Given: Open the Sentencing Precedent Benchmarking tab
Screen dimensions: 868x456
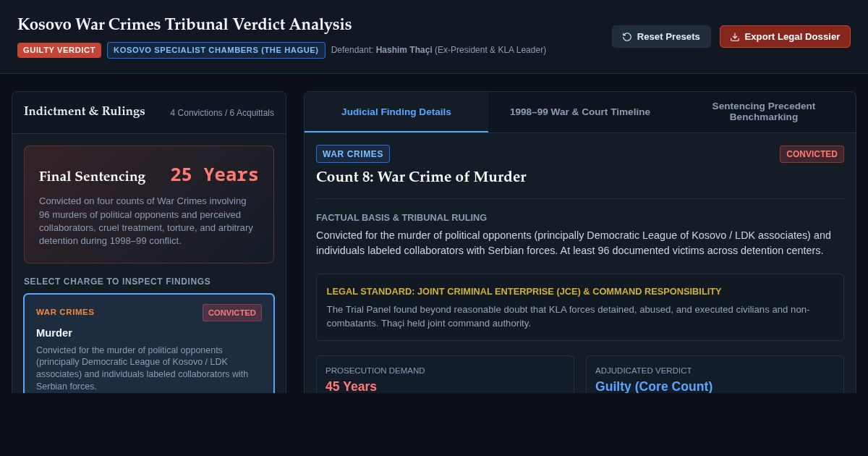Looking at the screenshot, I should pyautogui.click(x=764, y=112).
